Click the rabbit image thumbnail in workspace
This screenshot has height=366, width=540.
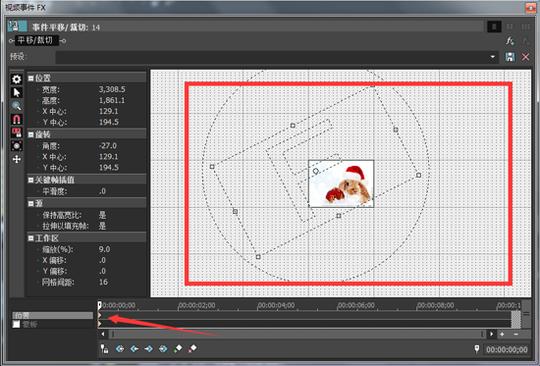(341, 184)
